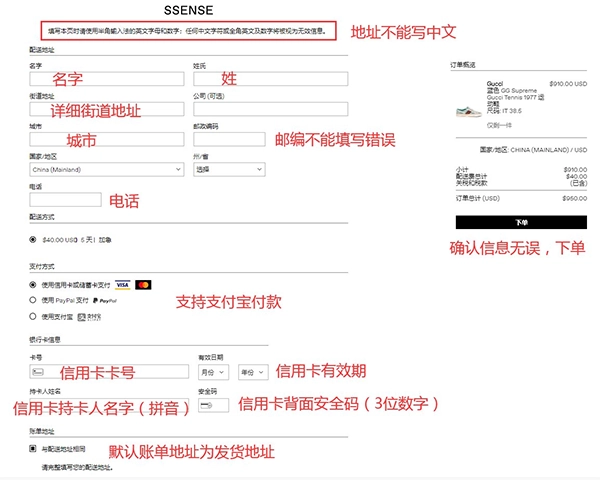Click the phone number input field
Viewport: 600px width, 480px height.
[66, 200]
